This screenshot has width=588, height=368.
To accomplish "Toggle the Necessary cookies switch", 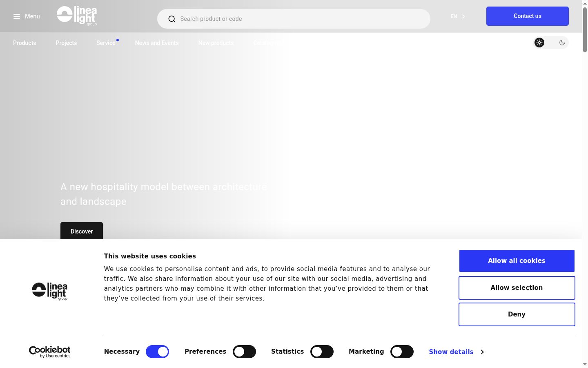I will coord(157,352).
